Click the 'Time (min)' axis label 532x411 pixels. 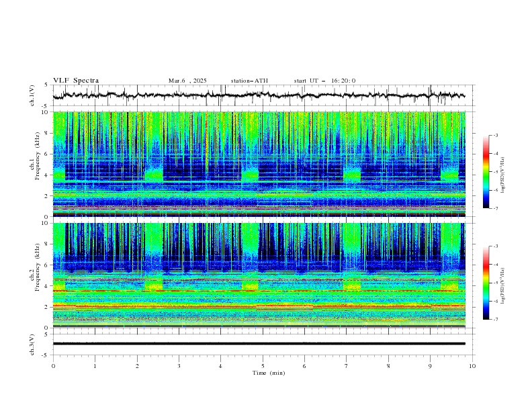pyautogui.click(x=269, y=373)
